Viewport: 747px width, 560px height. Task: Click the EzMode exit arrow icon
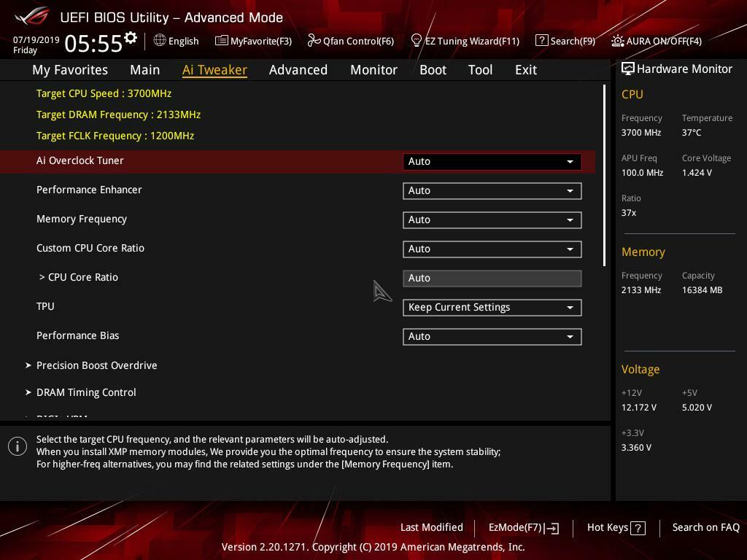(551, 528)
